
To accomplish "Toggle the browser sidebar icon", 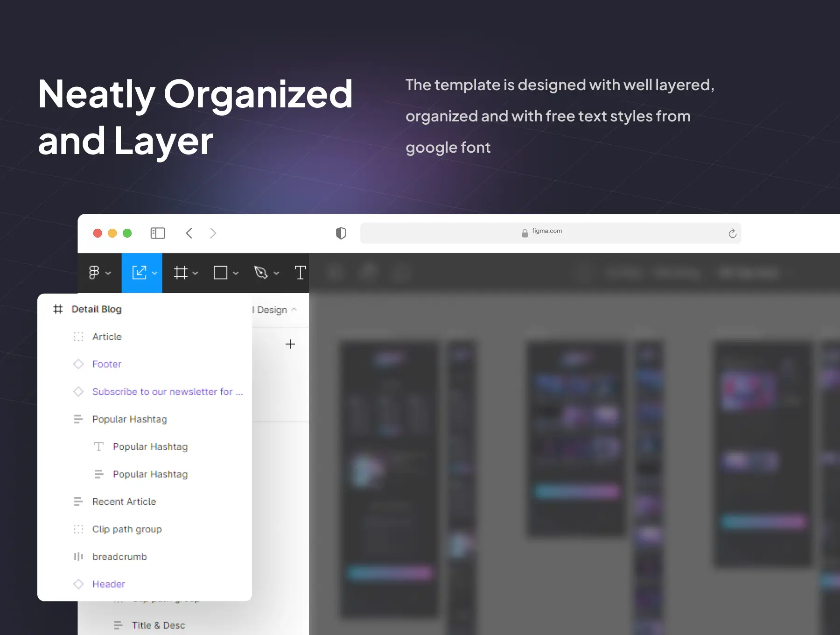I will point(158,233).
